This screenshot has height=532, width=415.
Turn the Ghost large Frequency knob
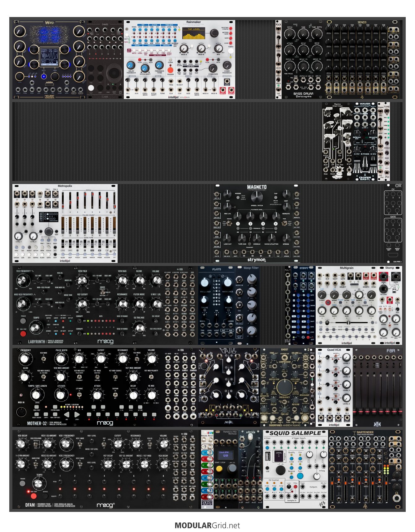[284, 387]
